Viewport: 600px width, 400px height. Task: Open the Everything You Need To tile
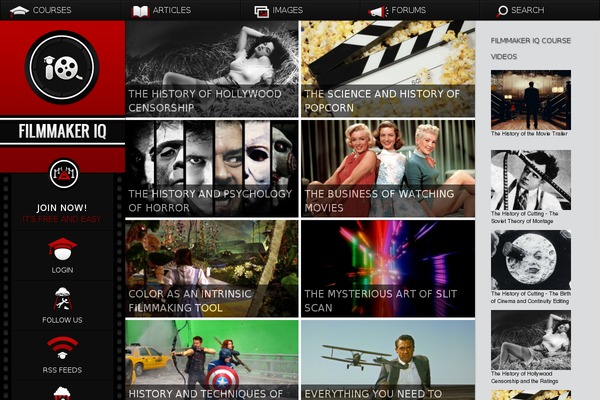click(x=388, y=360)
